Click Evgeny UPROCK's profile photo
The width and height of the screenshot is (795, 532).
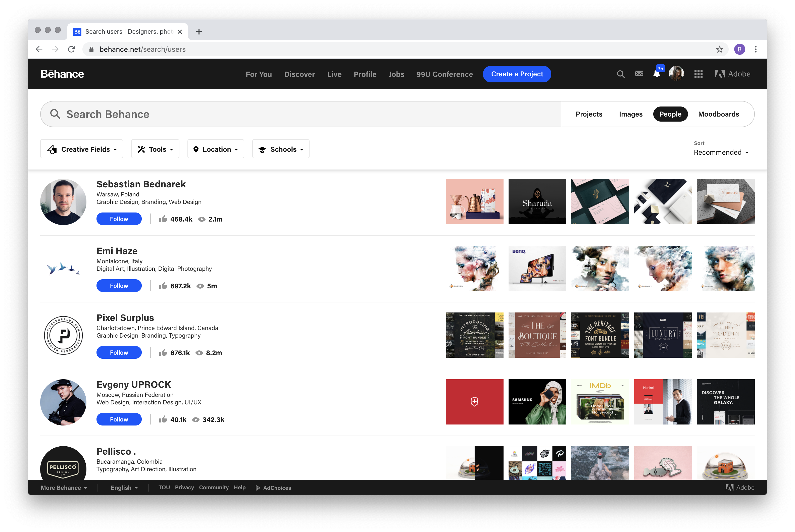(x=63, y=402)
